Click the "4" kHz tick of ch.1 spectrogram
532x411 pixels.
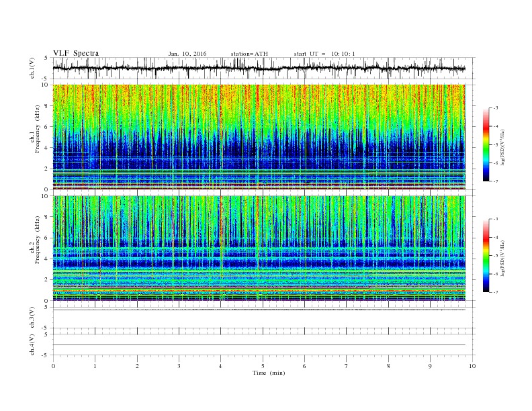tap(47, 148)
